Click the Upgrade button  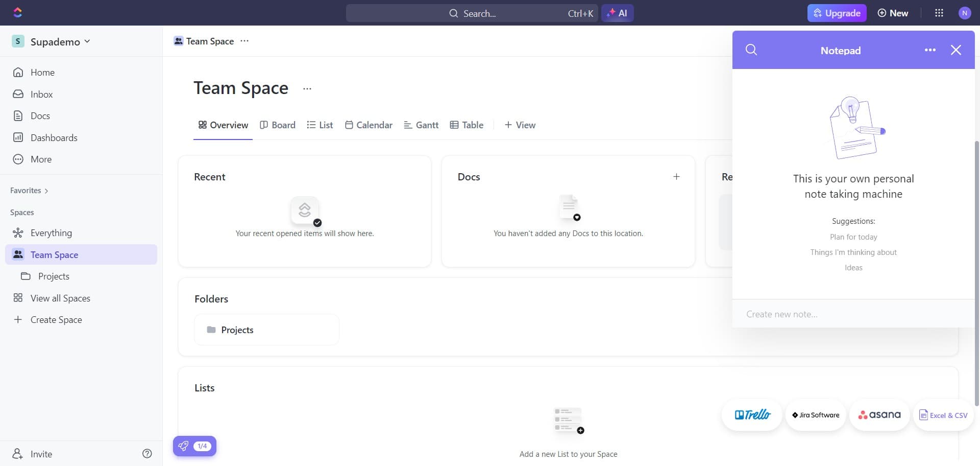pyautogui.click(x=837, y=13)
